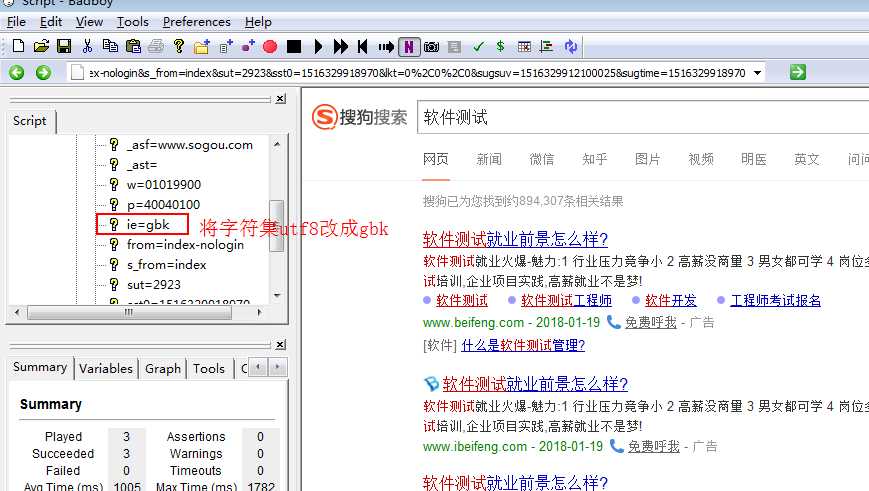This screenshot has height=491, width=869.
Task: Click the Open script folder icon
Action: [x=41, y=47]
